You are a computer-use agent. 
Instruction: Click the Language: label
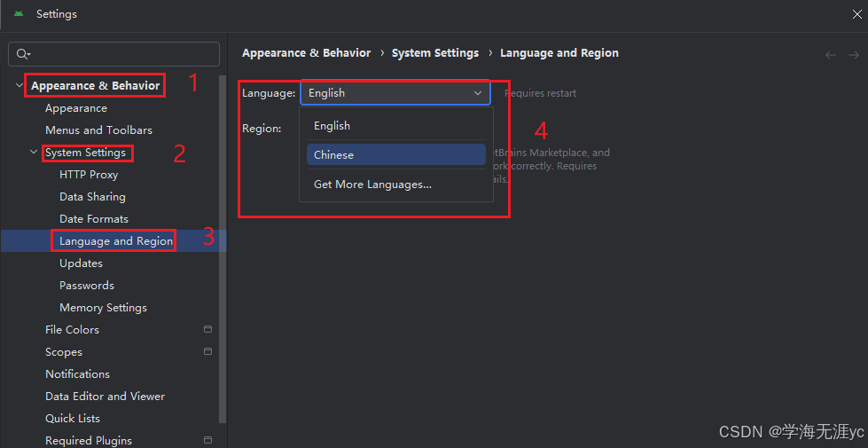click(269, 93)
